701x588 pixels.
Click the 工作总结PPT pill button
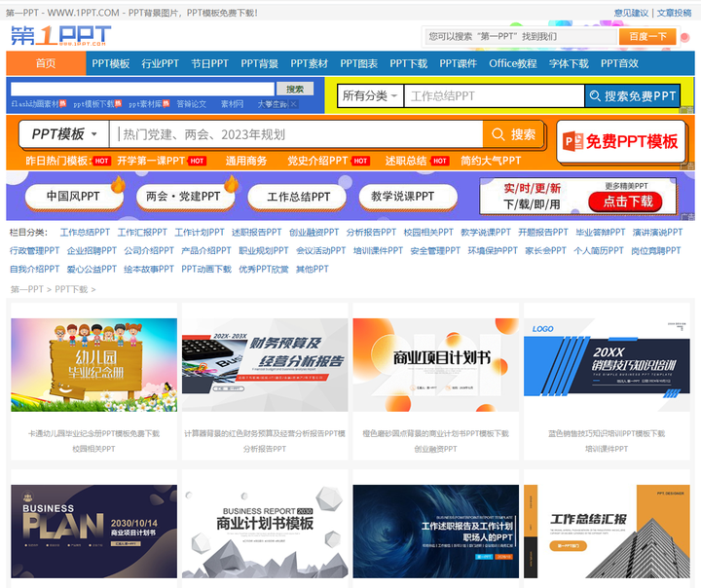pyautogui.click(x=298, y=197)
